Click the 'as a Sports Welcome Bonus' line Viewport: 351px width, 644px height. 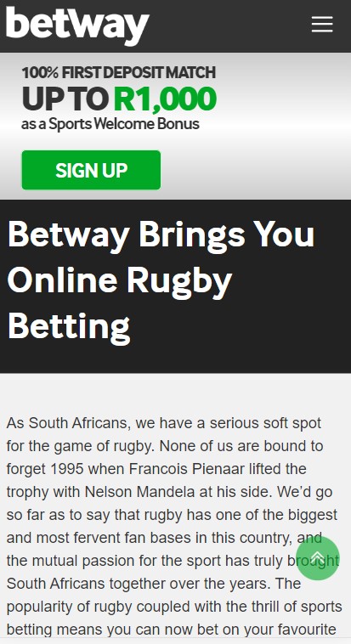pyautogui.click(x=110, y=124)
